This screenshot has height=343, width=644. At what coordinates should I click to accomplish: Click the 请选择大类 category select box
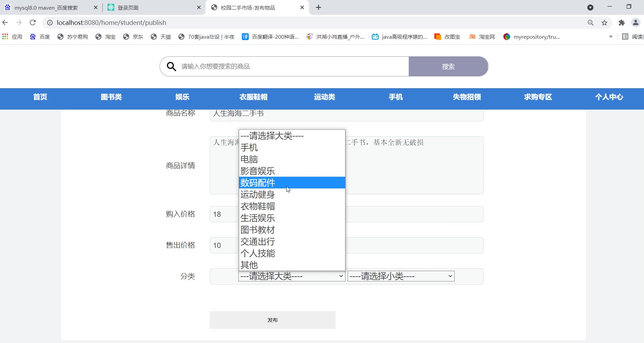[292, 276]
